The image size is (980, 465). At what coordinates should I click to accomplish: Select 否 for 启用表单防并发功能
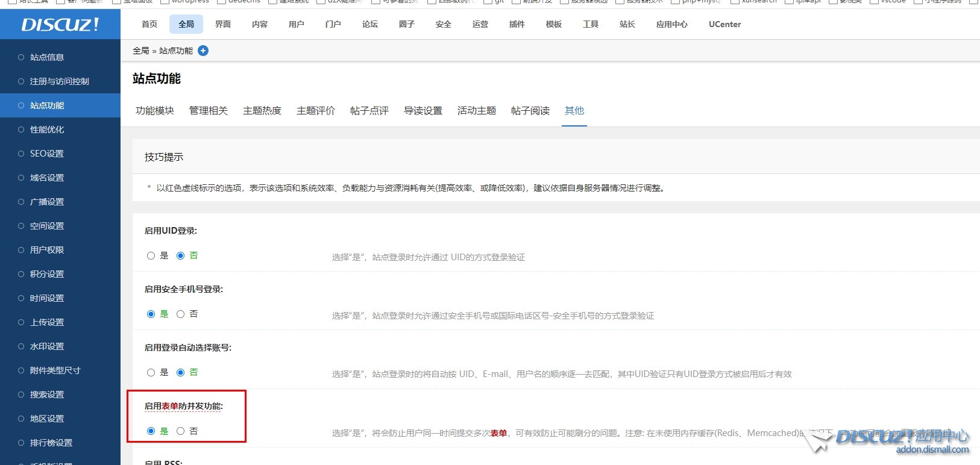(181, 431)
